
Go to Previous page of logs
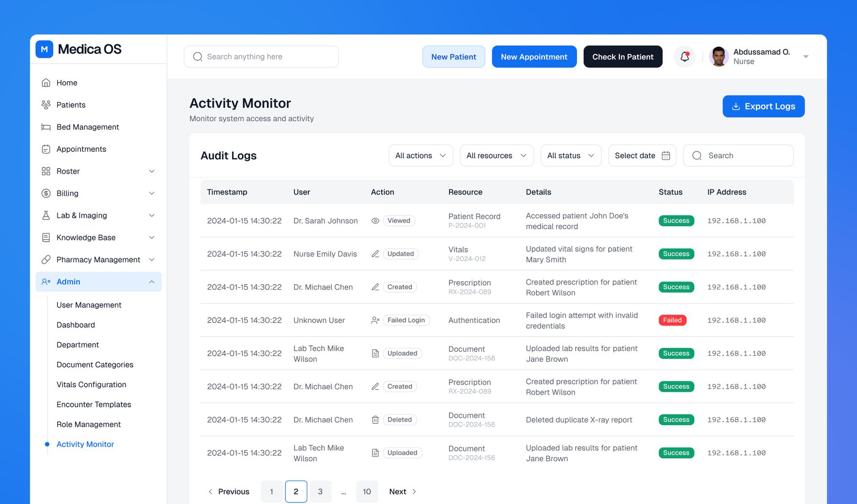pyautogui.click(x=229, y=491)
